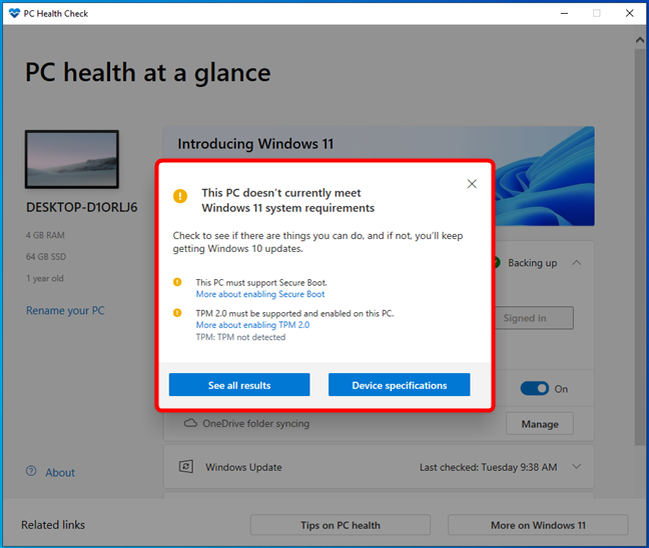
Task: Click the Windows Update refresh icon
Action: [x=186, y=467]
